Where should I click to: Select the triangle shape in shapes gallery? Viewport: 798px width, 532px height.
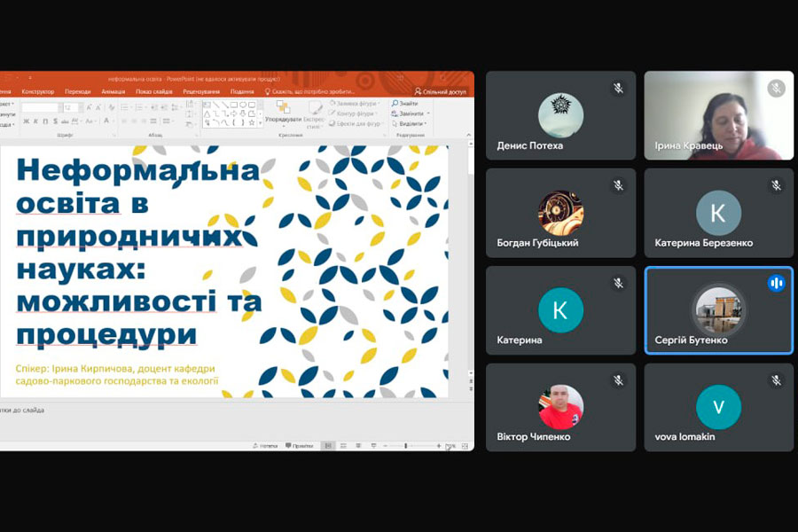207,114
